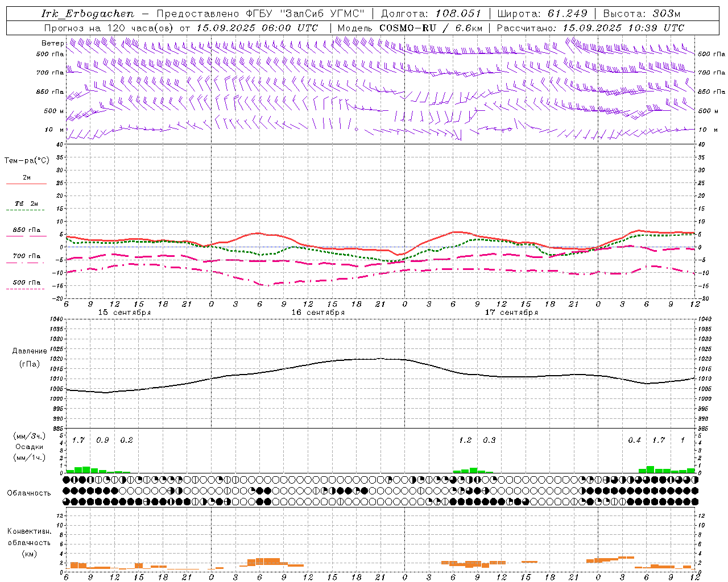Click the (км) unit under convective cloudiness
This screenshot has width=728, height=582.
pyautogui.click(x=29, y=554)
